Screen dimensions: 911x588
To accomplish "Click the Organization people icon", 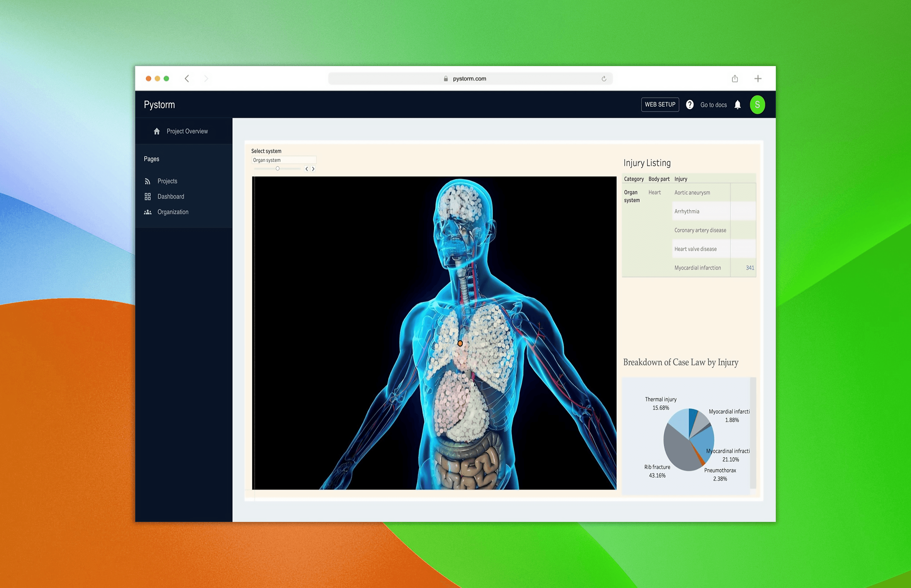I will [x=147, y=212].
